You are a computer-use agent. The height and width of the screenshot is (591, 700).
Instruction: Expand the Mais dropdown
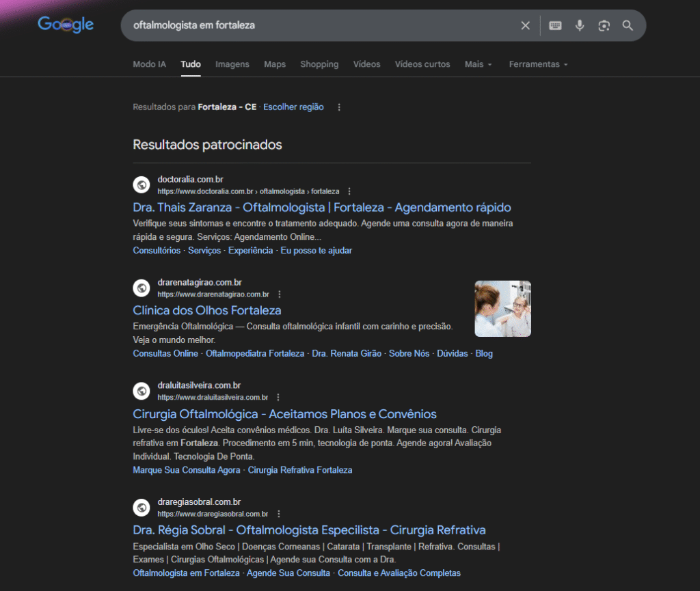pyautogui.click(x=478, y=64)
